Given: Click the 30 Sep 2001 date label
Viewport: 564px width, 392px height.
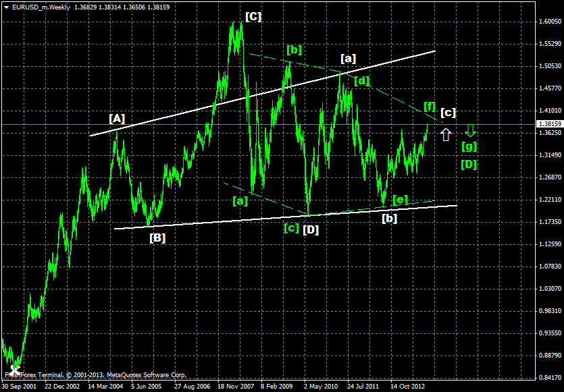Looking at the screenshot, I should 20,387.
